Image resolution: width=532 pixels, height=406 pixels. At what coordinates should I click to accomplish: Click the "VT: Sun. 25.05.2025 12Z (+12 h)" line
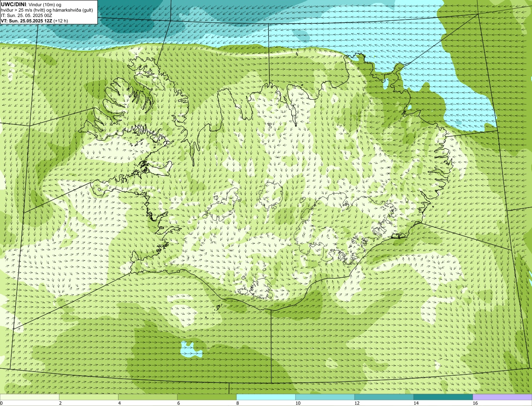click(34, 21)
